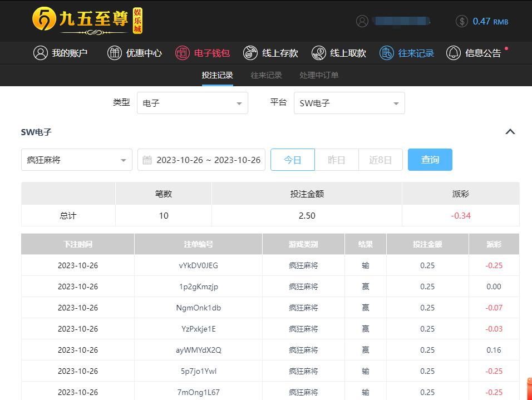
Task: Click the 信息公告 bell icon
Action: pos(454,53)
